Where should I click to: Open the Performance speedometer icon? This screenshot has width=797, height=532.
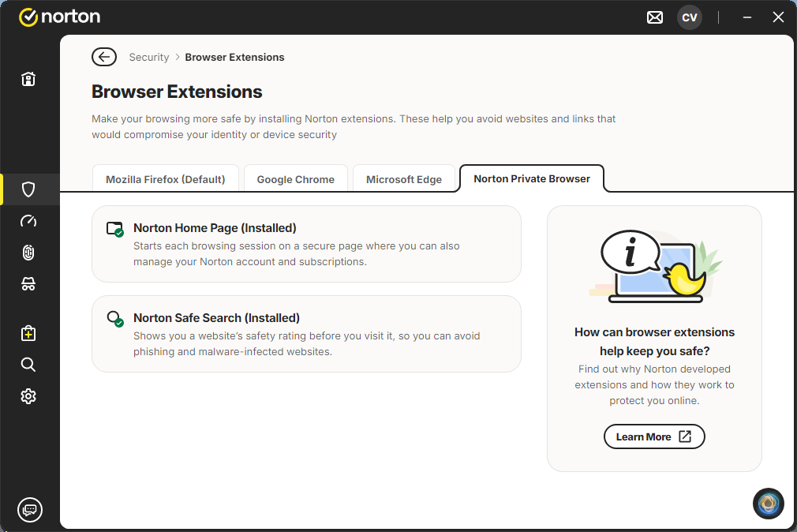[28, 221]
